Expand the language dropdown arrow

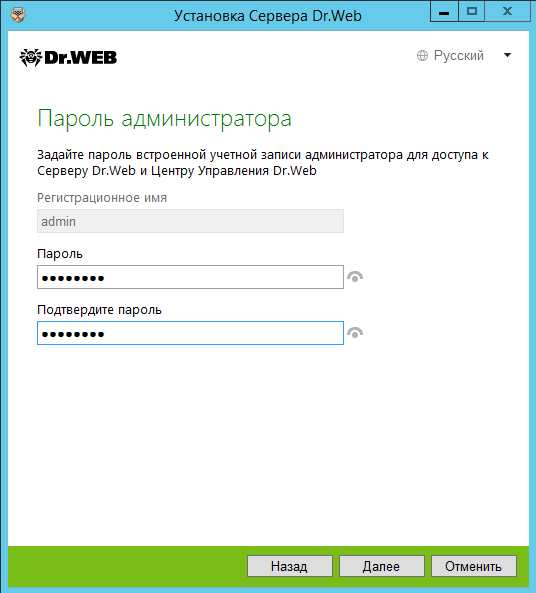[508, 55]
